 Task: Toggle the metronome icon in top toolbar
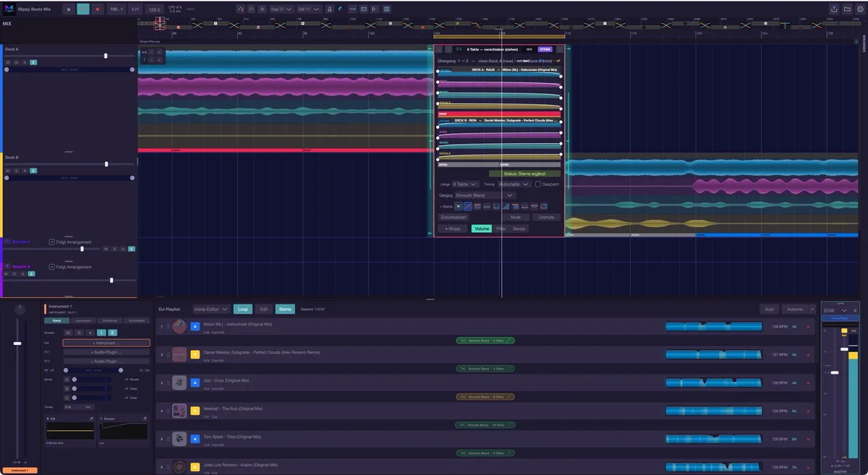(329, 9)
